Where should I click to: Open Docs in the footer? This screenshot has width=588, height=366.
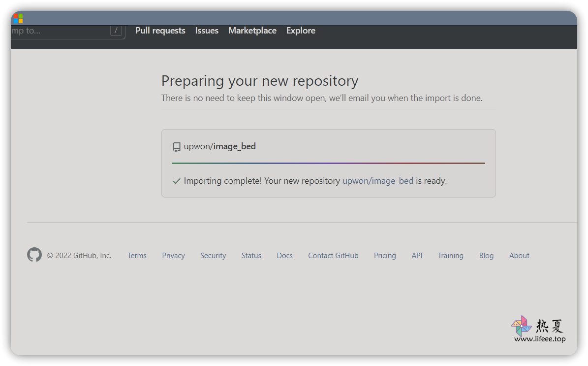click(x=284, y=255)
